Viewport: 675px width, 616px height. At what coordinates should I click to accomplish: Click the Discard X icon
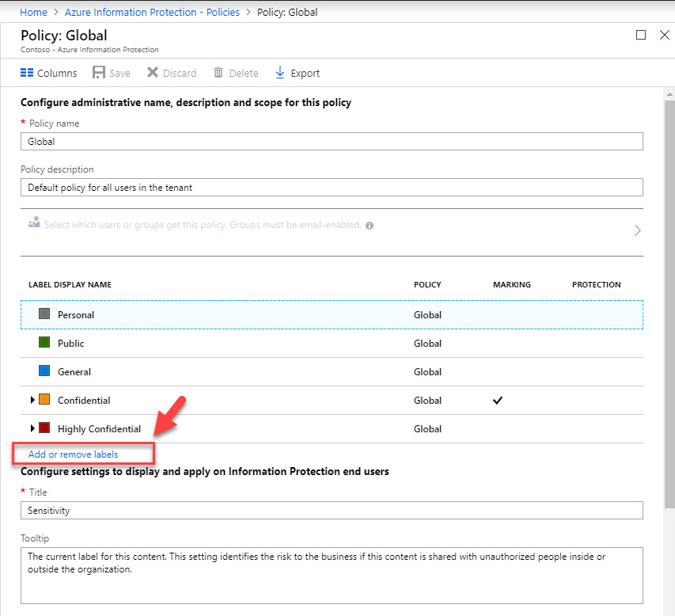click(x=153, y=72)
